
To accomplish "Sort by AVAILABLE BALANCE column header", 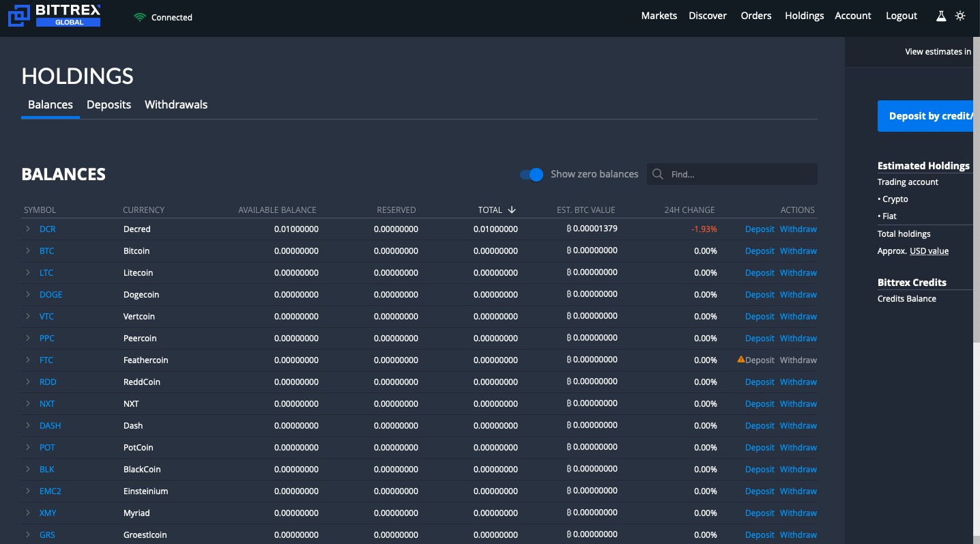I will (277, 210).
